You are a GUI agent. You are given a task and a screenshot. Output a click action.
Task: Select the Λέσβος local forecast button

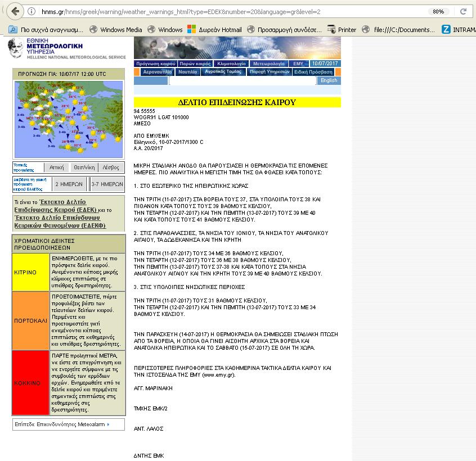[x=111, y=168]
